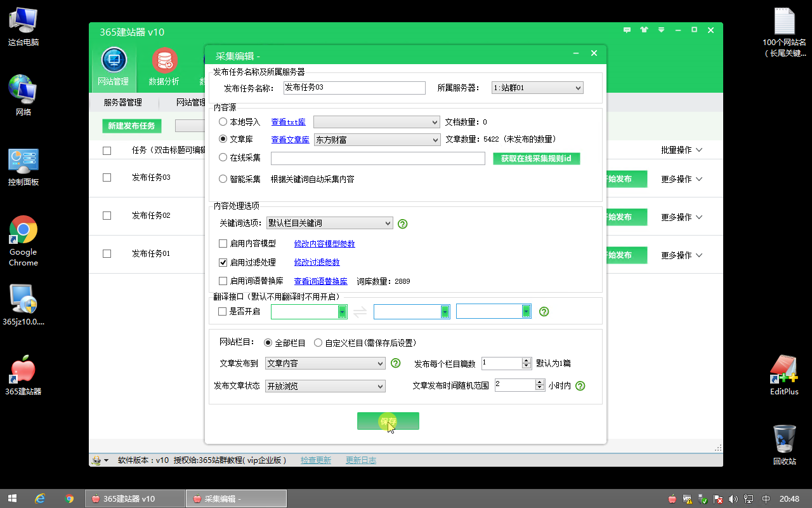
Task: Expand the 发布文章状态 dropdown
Action: [325, 386]
